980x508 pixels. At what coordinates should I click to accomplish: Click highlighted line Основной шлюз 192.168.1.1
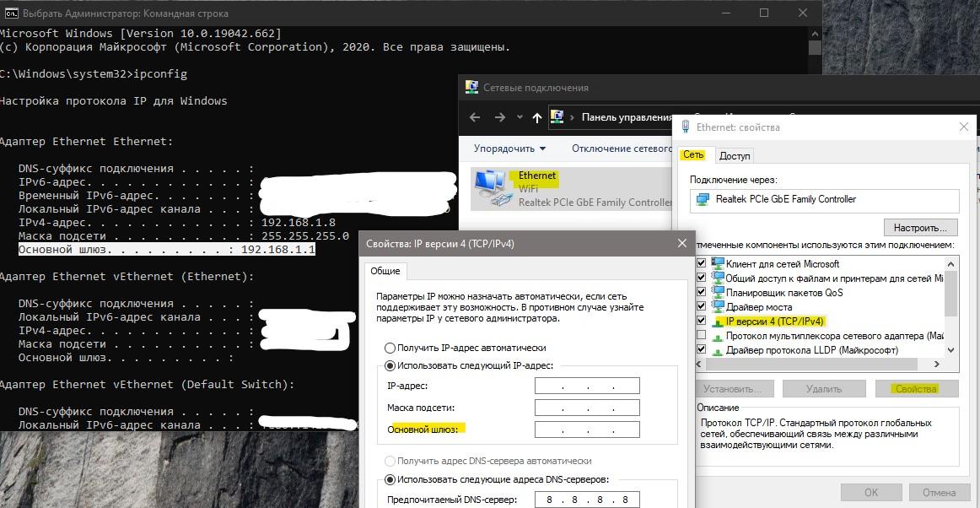pyautogui.click(x=167, y=250)
